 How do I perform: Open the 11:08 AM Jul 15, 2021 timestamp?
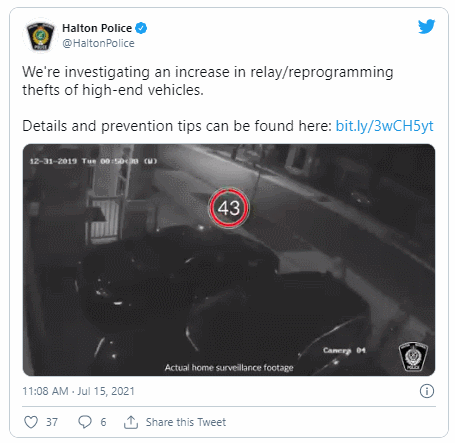(x=78, y=391)
